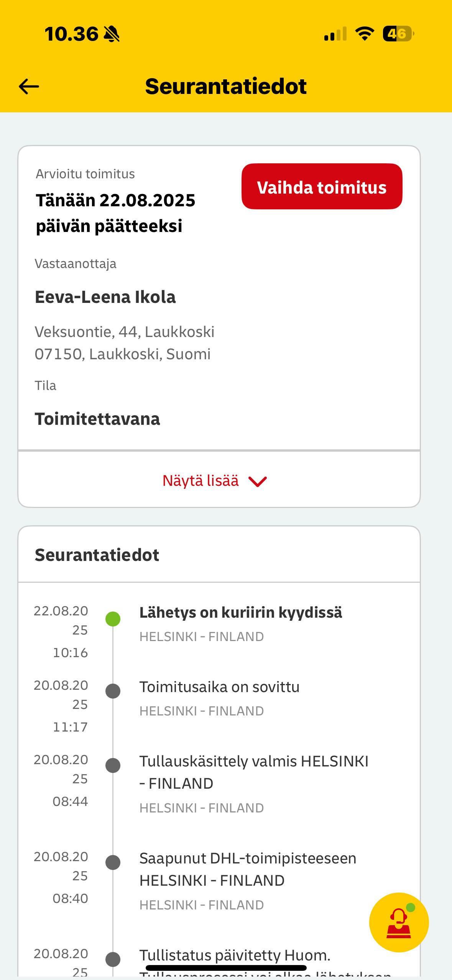
Task: Tap the Tullistatus päivitetty event
Action: point(235,955)
